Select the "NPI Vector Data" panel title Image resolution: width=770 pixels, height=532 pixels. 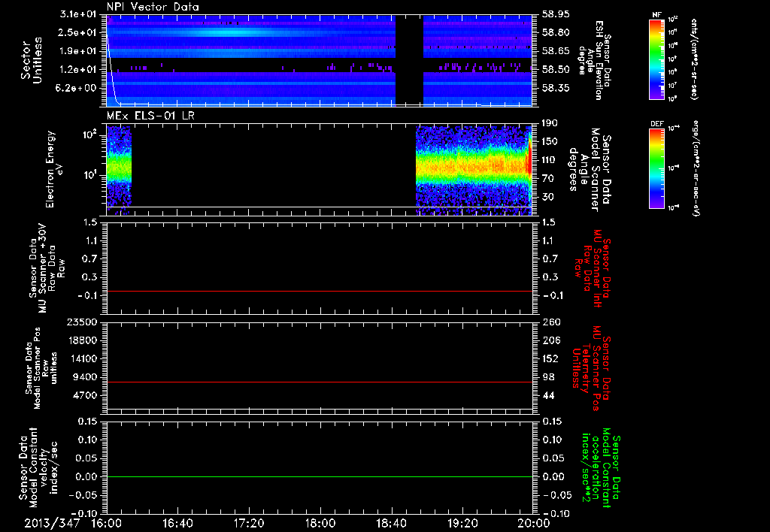(153, 7)
